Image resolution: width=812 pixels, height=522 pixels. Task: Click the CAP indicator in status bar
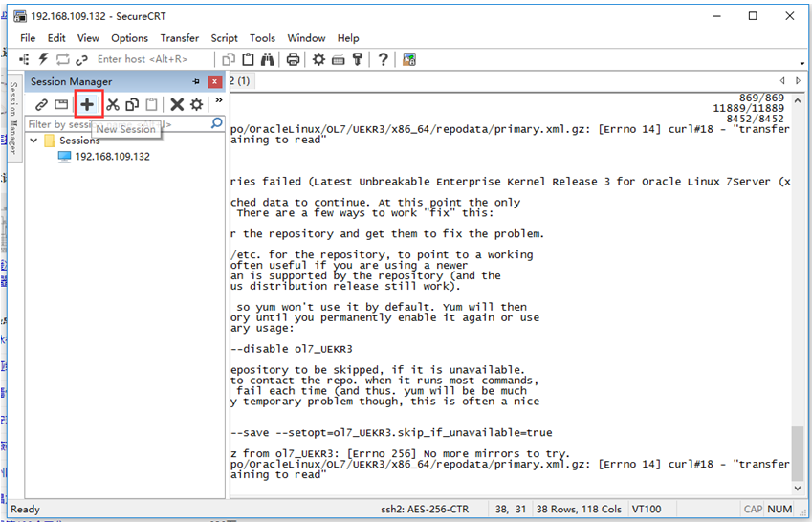pyautogui.click(x=753, y=509)
